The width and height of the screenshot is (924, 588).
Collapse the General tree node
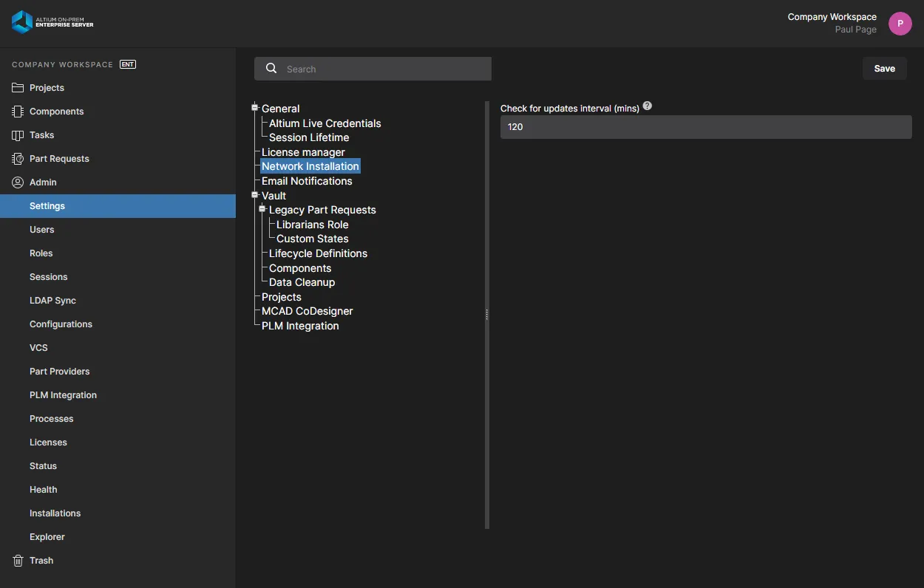point(255,108)
